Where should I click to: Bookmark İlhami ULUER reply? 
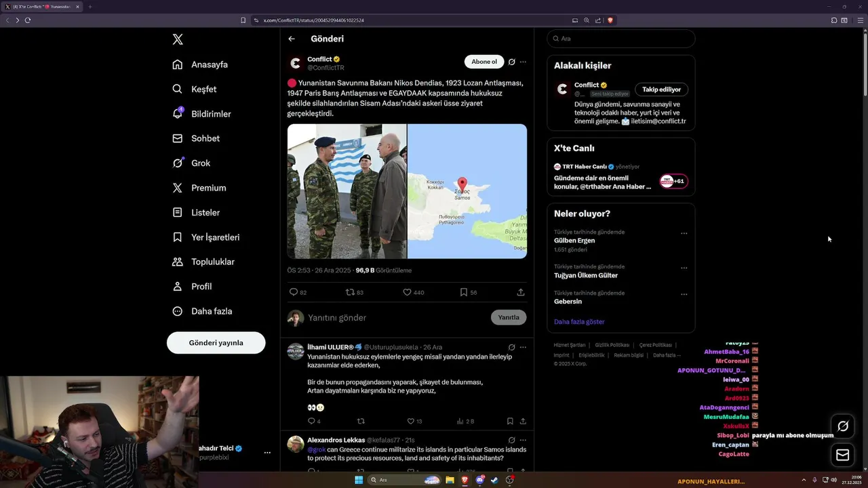510,421
